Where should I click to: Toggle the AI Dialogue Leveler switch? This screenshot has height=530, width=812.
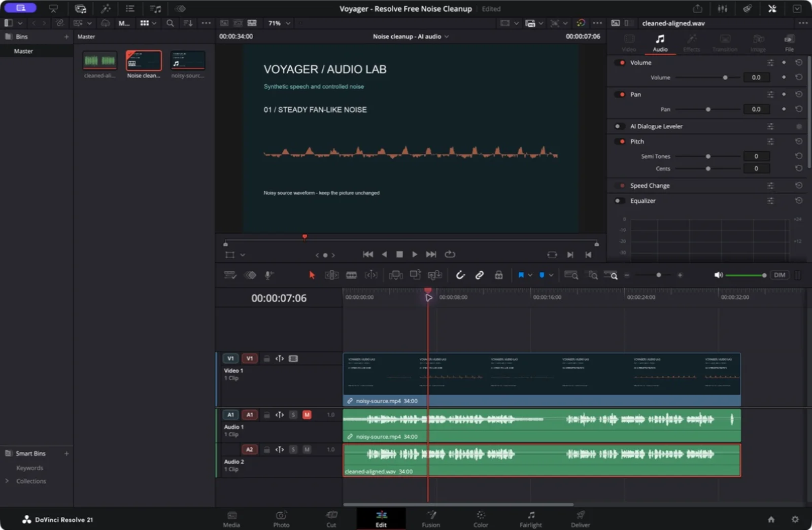[620, 126]
